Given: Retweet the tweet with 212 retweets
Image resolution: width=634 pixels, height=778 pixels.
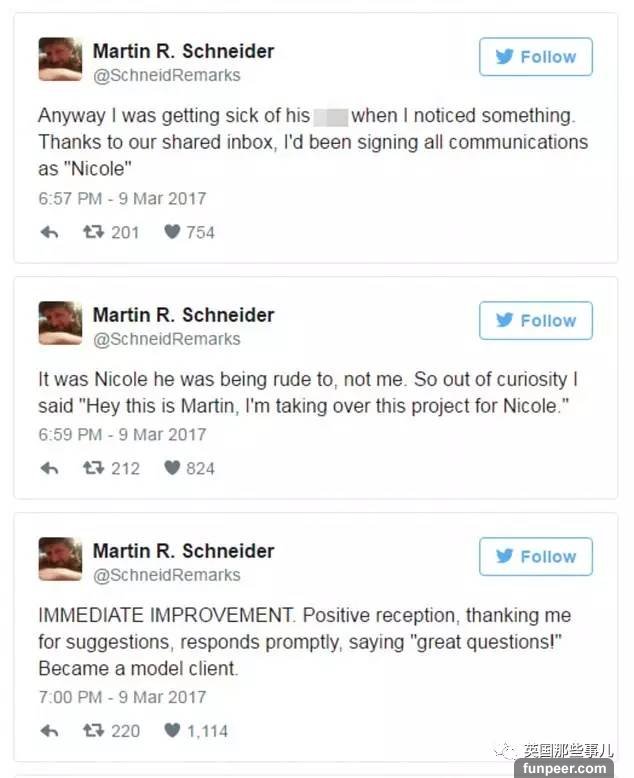Looking at the screenshot, I should pos(93,468).
